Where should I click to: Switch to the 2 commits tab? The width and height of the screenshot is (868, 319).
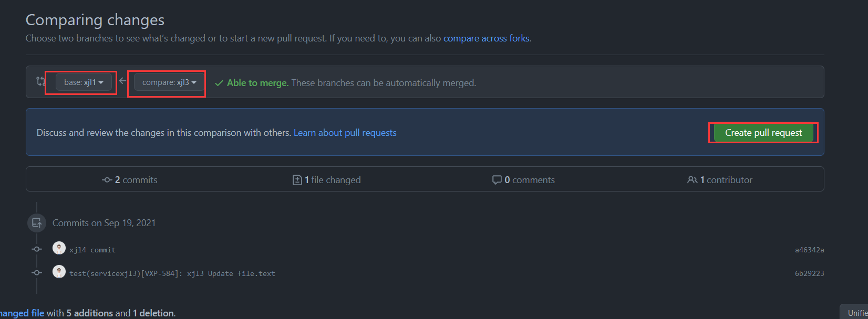[130, 180]
